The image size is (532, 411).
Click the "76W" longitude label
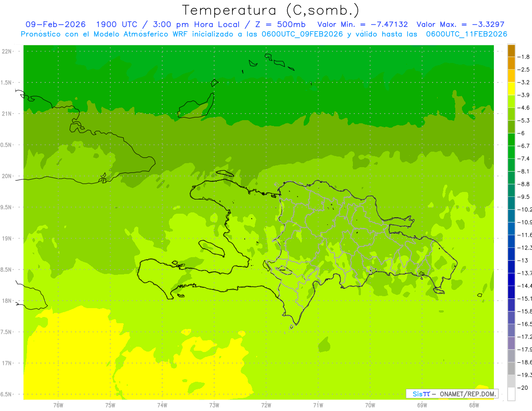point(58,405)
